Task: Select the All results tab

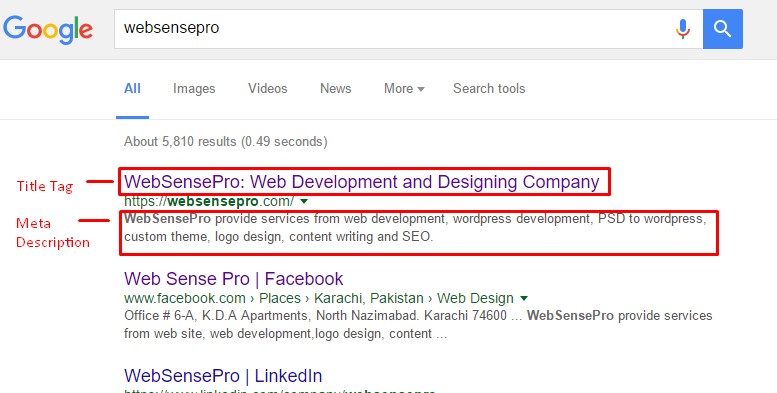Action: 132,89
